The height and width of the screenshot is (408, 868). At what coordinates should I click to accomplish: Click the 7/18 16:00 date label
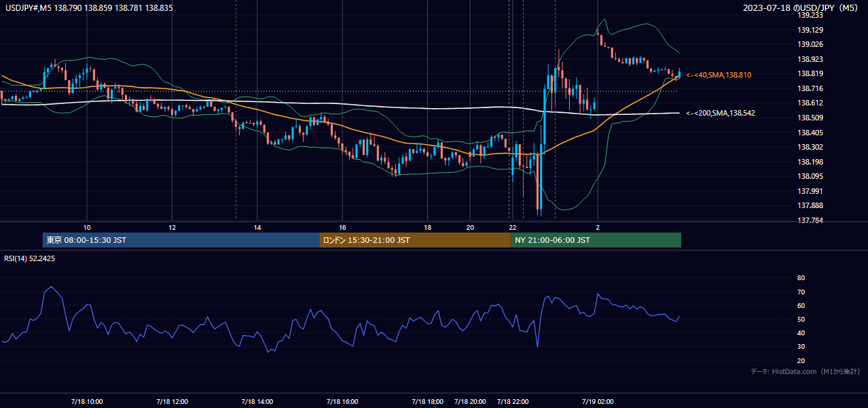(x=342, y=402)
